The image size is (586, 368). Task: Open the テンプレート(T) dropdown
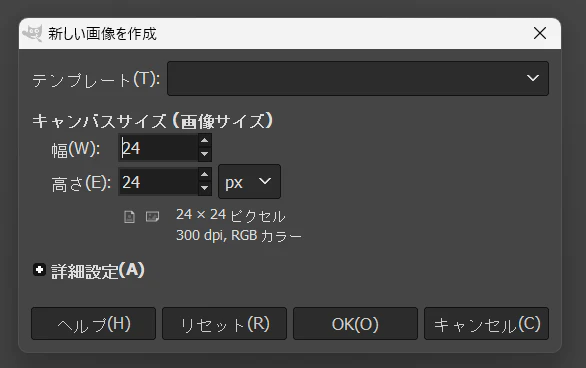point(358,78)
